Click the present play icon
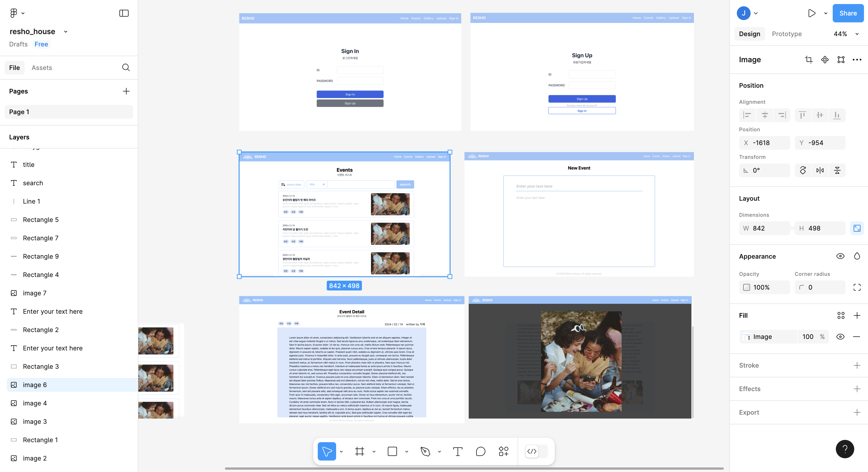 click(812, 13)
